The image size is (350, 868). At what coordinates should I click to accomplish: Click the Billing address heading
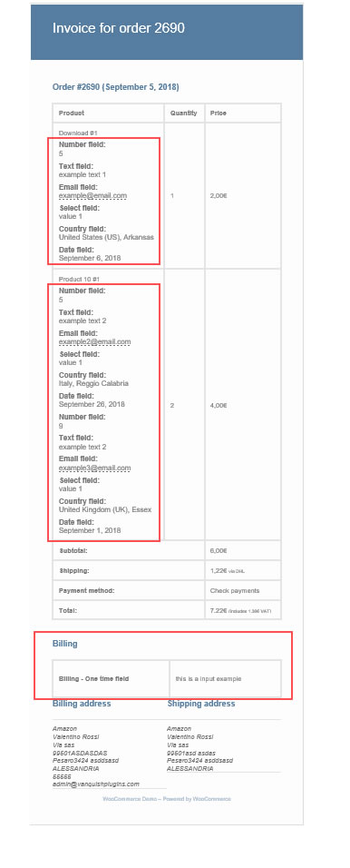point(82,704)
